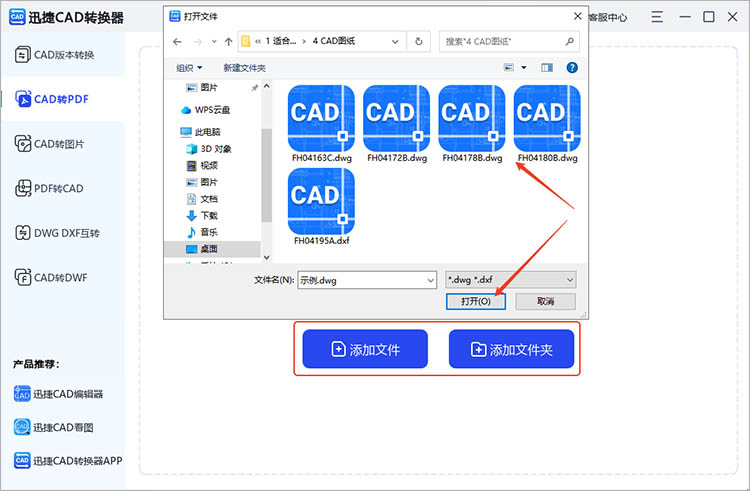Open the view options dropdown arrow

[x=524, y=67]
